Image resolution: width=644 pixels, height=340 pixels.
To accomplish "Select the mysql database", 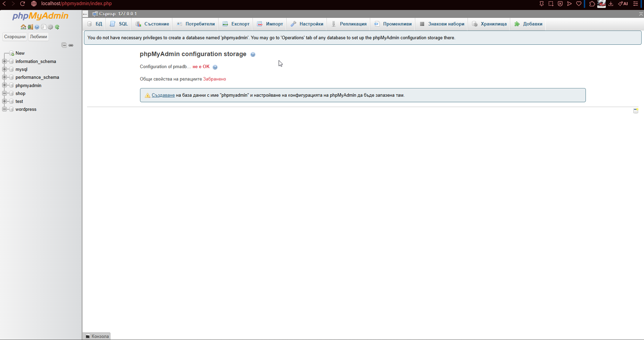I will pos(21,69).
